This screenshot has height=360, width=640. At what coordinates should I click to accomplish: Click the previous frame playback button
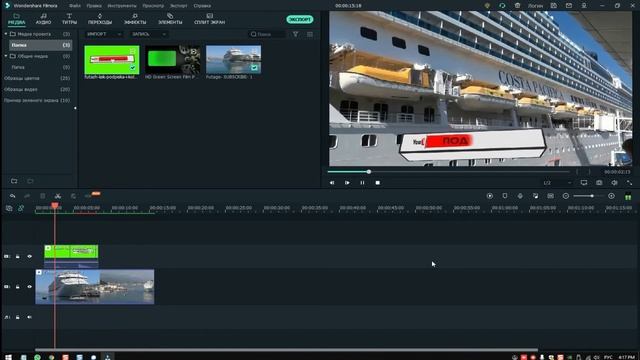[x=332, y=183]
